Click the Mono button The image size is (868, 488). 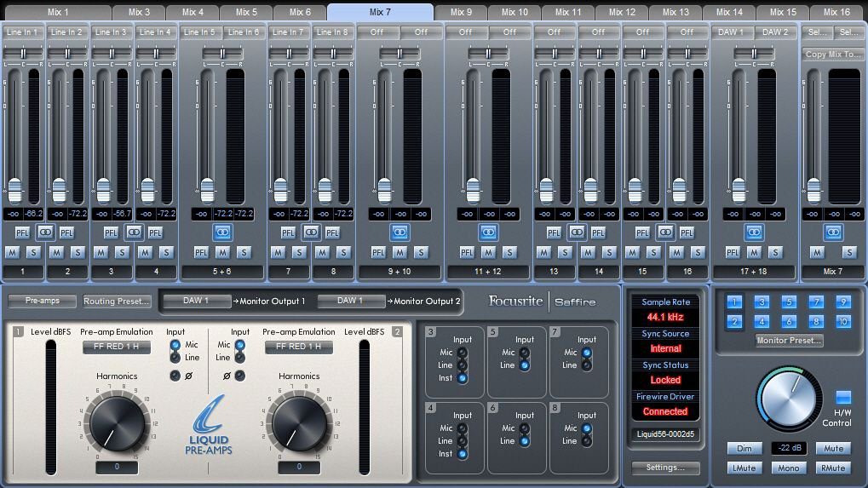788,468
